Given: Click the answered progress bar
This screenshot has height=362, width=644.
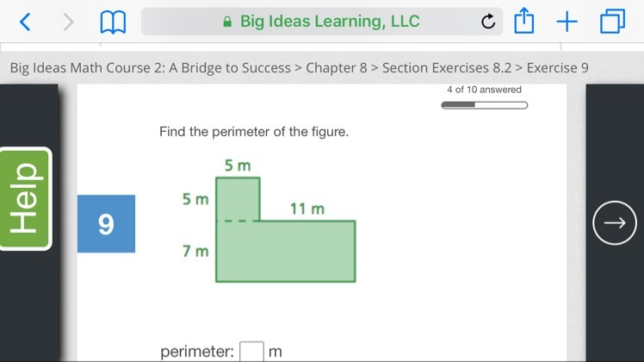Looking at the screenshot, I should coord(484,105).
